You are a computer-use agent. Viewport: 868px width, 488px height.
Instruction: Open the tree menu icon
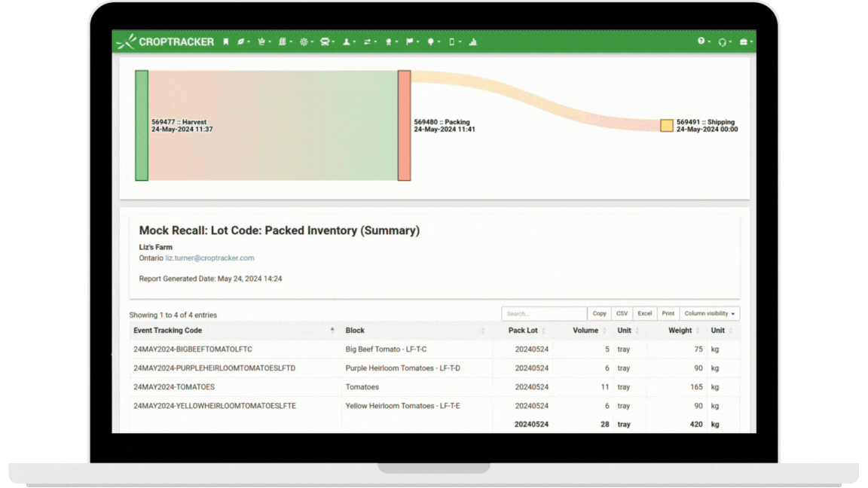point(432,41)
